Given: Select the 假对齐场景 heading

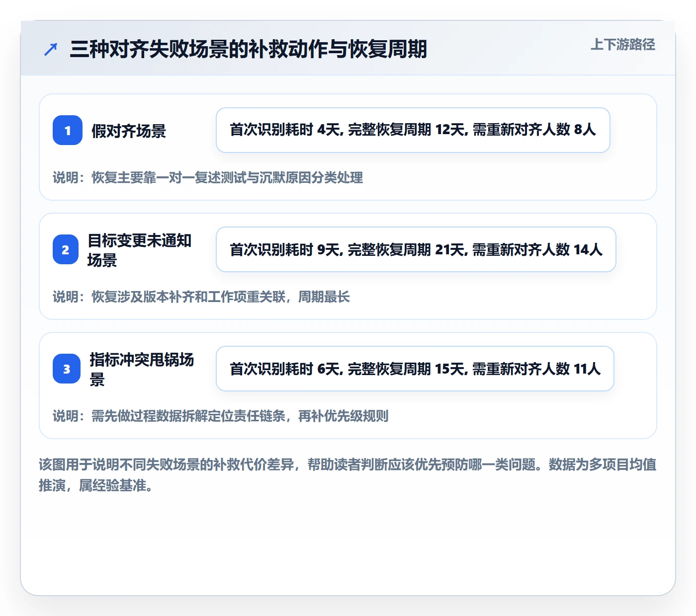Looking at the screenshot, I should tap(129, 131).
